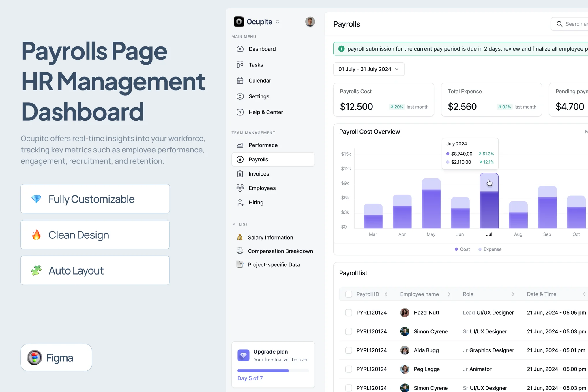Click the Calendar icon in main menu

tap(240, 81)
